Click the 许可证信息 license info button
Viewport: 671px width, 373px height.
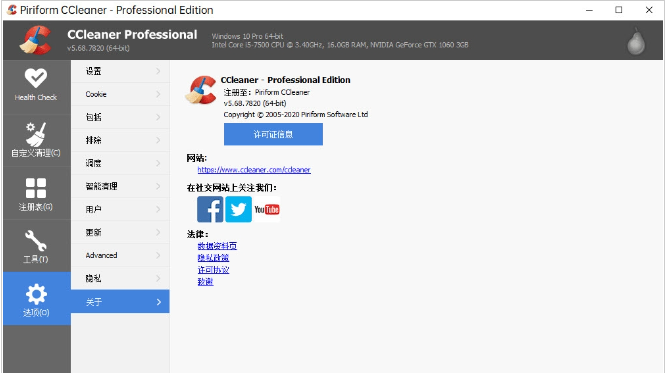[x=273, y=134]
